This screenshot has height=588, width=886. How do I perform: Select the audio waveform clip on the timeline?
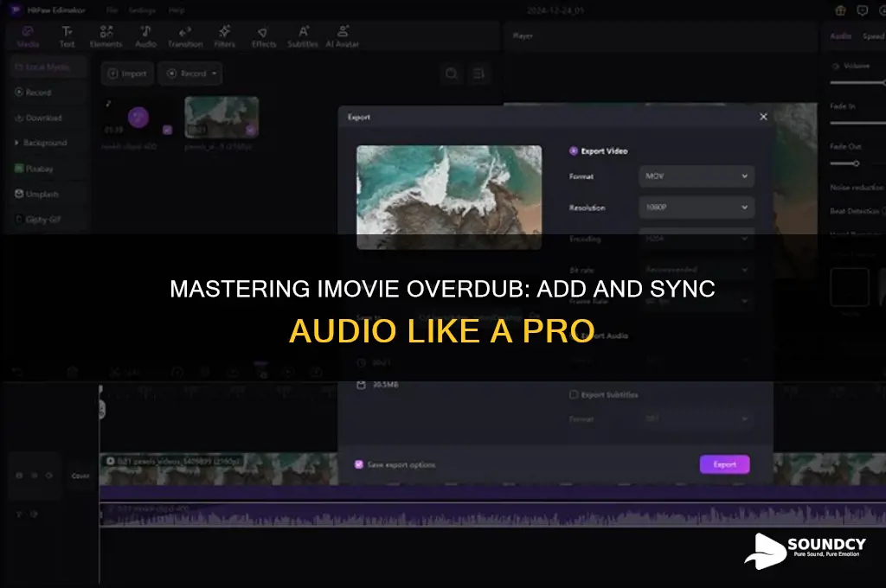[492, 515]
